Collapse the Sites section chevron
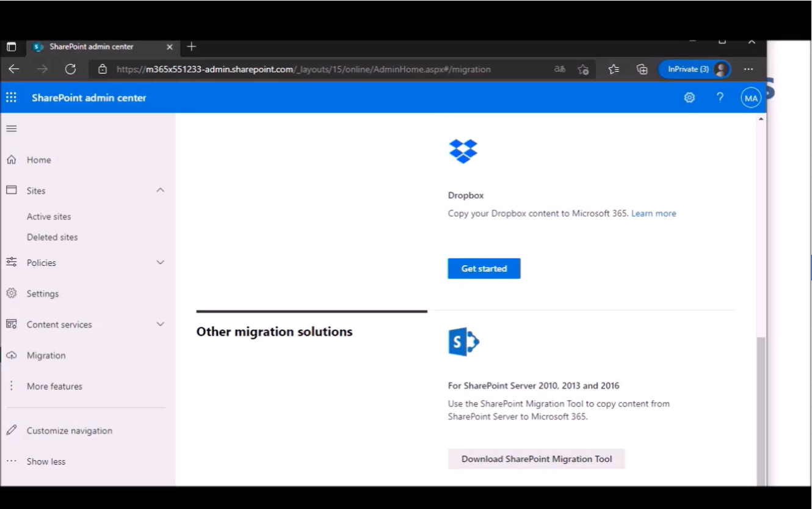The image size is (812, 509). [160, 190]
